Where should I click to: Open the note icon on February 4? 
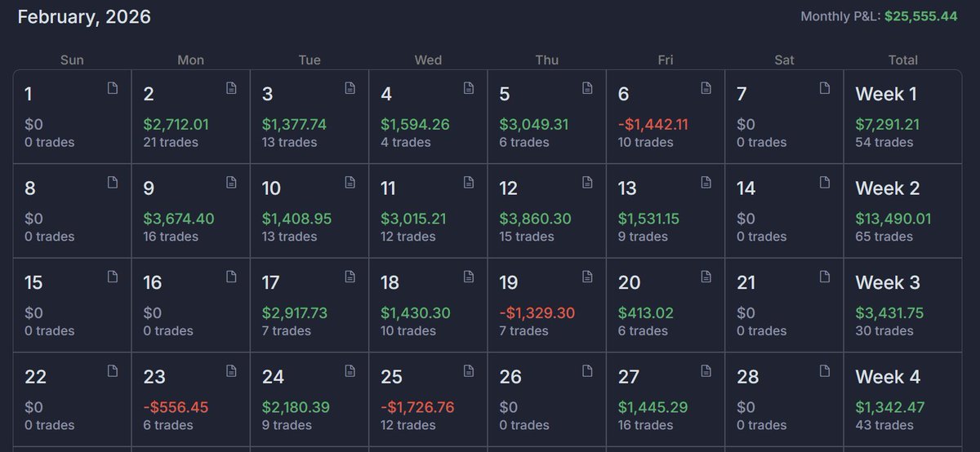click(x=469, y=88)
